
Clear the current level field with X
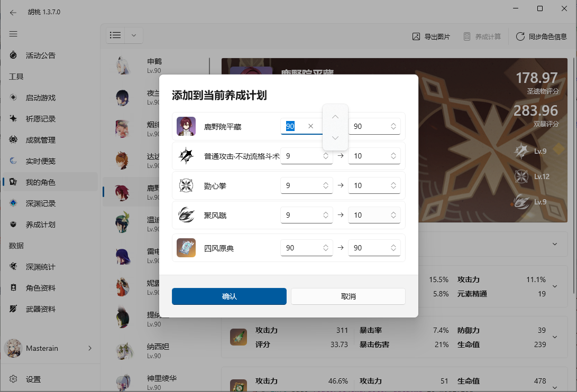coord(310,126)
